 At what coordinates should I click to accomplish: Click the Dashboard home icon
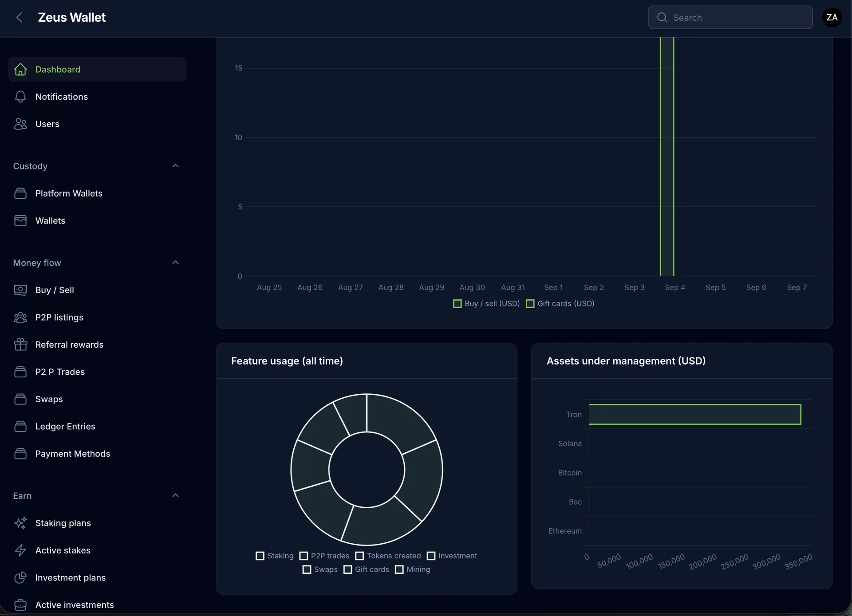pyautogui.click(x=20, y=69)
